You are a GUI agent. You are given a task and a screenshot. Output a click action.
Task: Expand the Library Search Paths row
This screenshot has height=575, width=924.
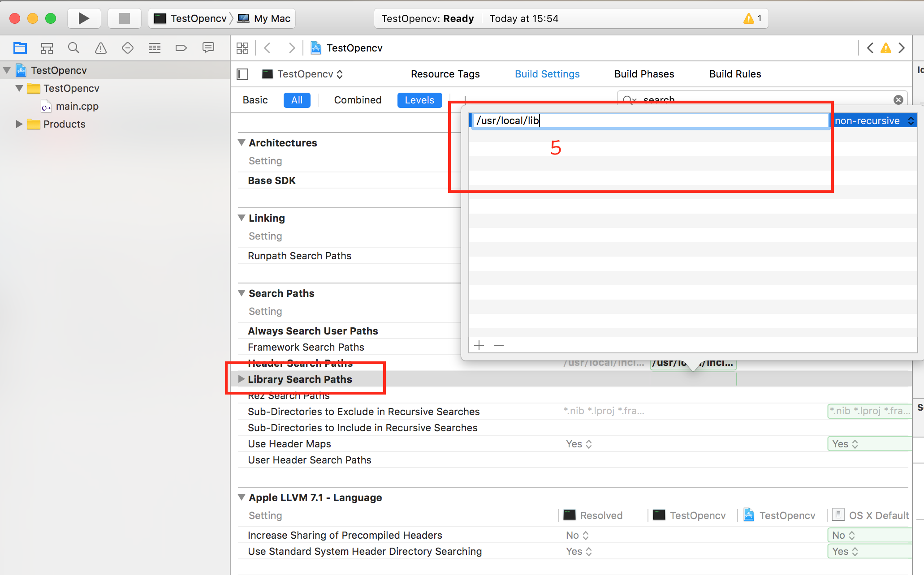(x=242, y=379)
